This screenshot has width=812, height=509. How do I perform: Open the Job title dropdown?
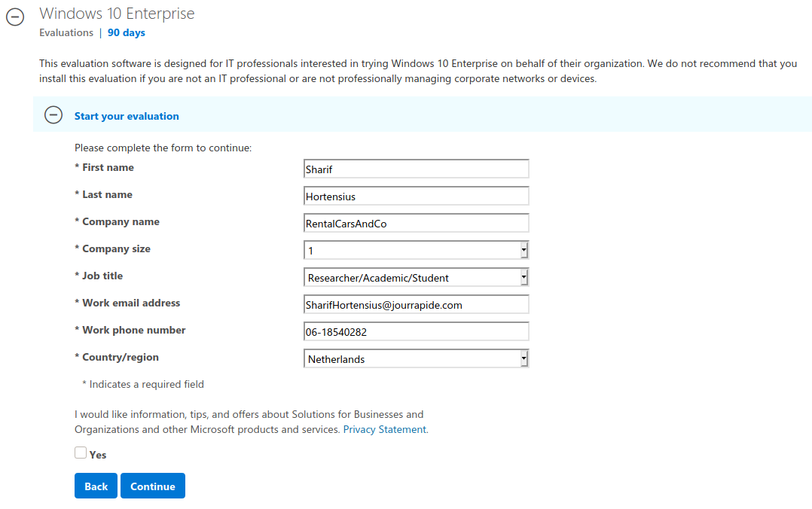click(x=417, y=278)
